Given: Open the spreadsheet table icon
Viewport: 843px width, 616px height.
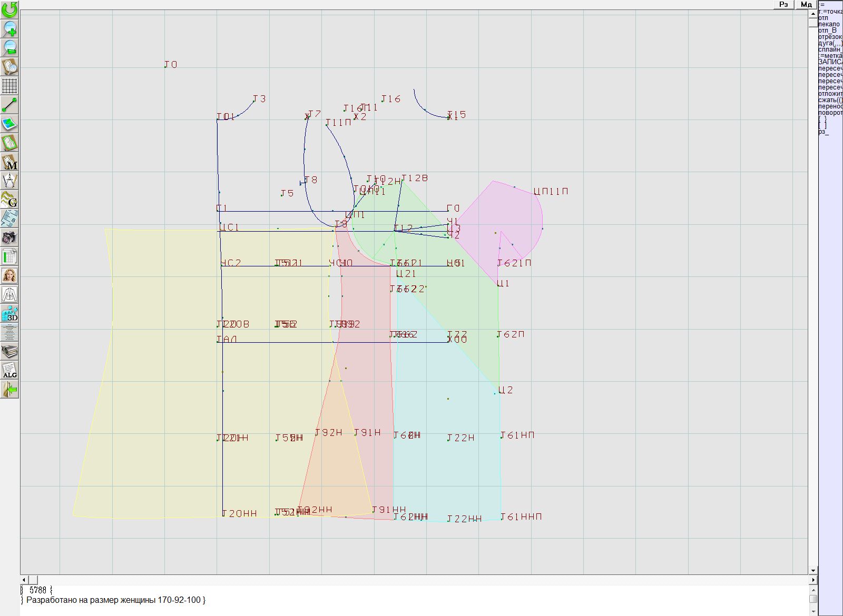Looking at the screenshot, I should pyautogui.click(x=9, y=257).
